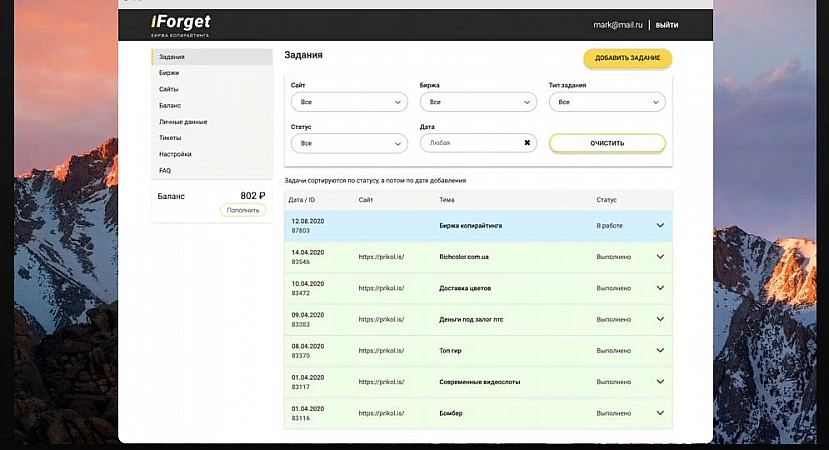Expand the Топ гир task row
This screenshot has width=829, height=450.
[x=660, y=350]
